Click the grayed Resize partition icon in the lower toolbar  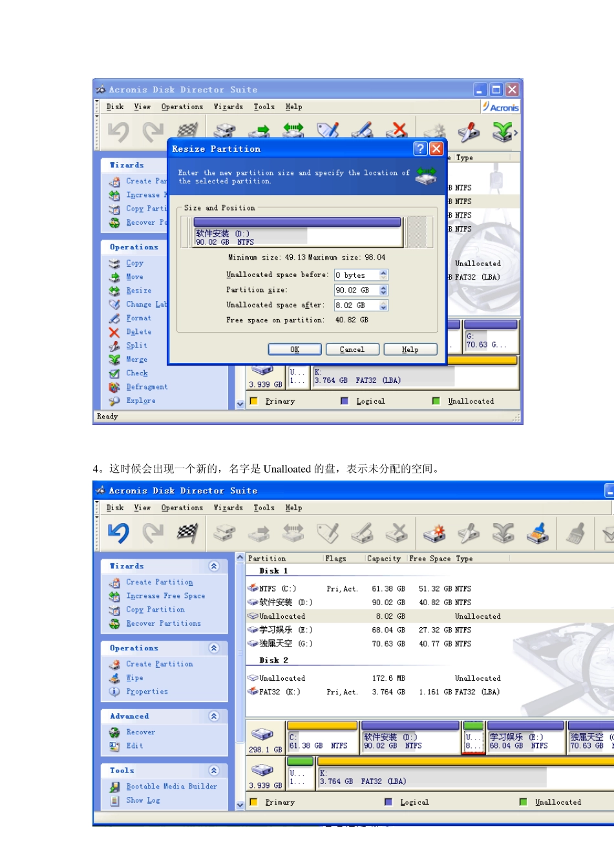293,533
